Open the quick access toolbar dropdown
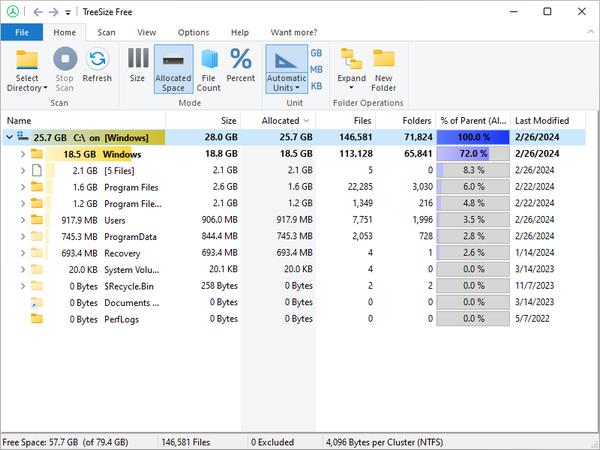The image size is (600, 450). pyautogui.click(x=68, y=13)
